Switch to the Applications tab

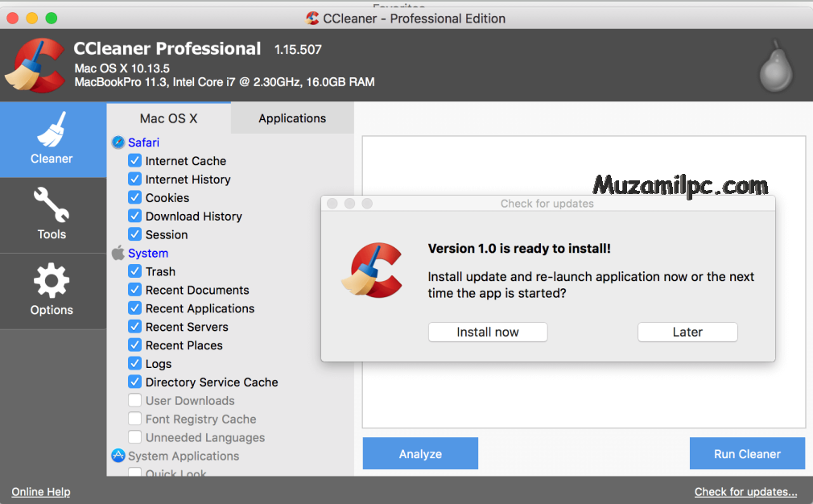(x=292, y=118)
